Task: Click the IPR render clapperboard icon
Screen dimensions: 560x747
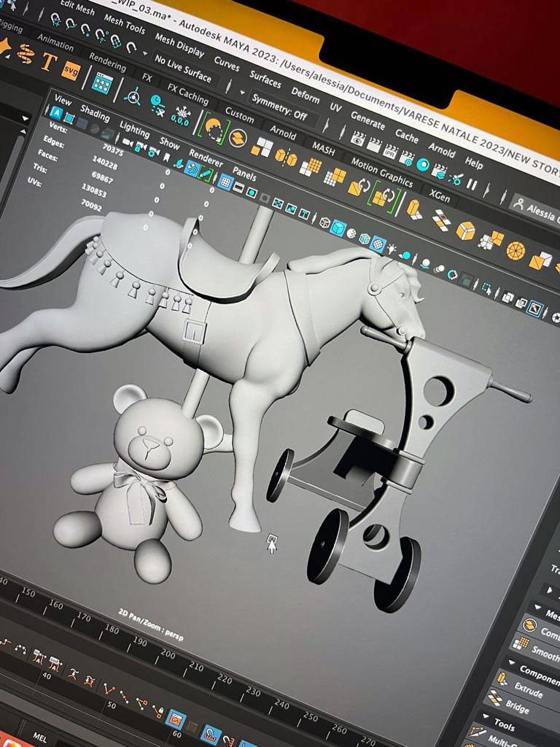Action: (391, 152)
